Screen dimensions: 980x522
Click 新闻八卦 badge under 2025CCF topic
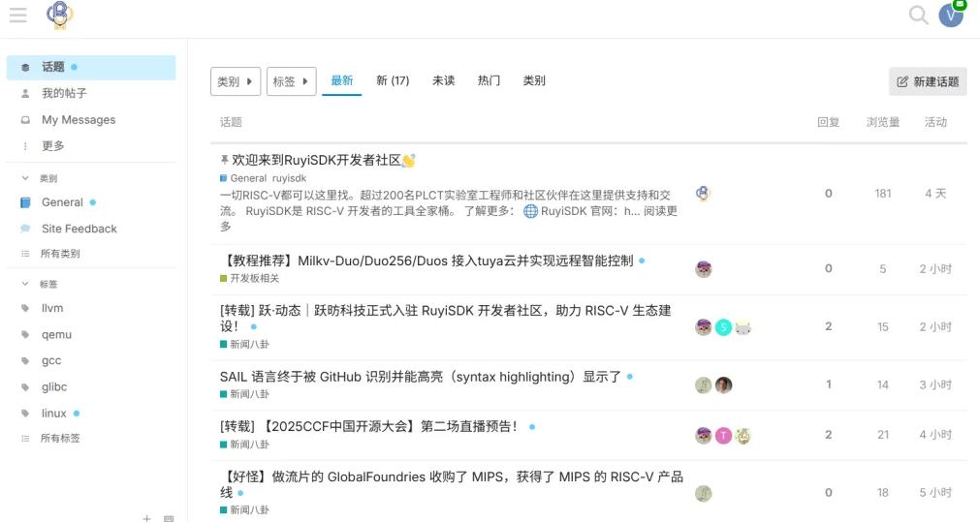(245, 445)
